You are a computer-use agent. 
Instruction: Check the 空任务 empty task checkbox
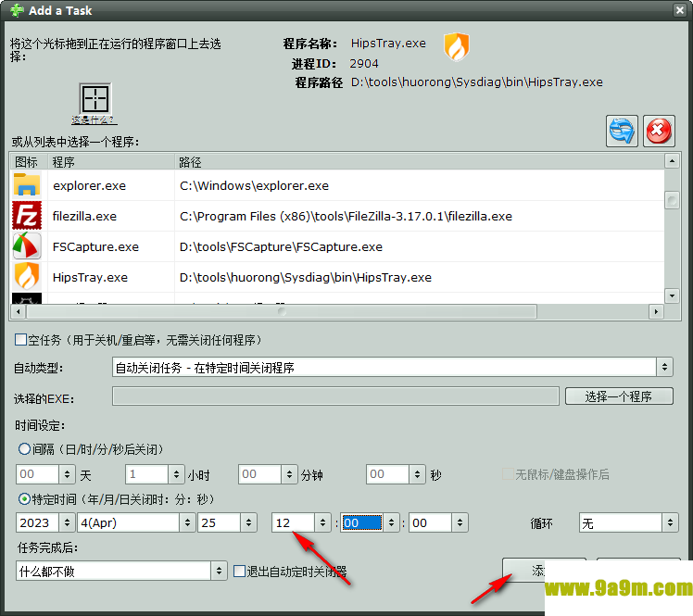(20, 339)
